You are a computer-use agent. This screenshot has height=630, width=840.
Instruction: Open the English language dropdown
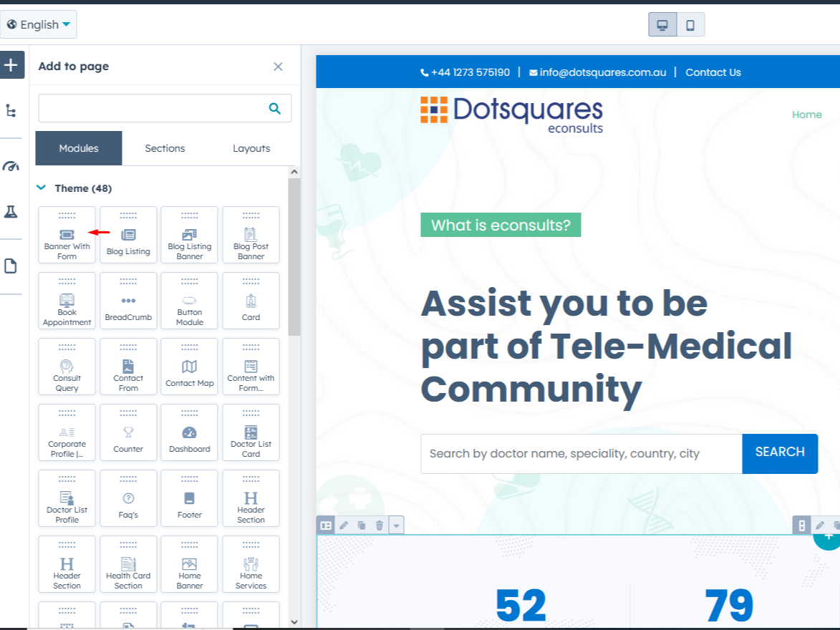tap(39, 25)
